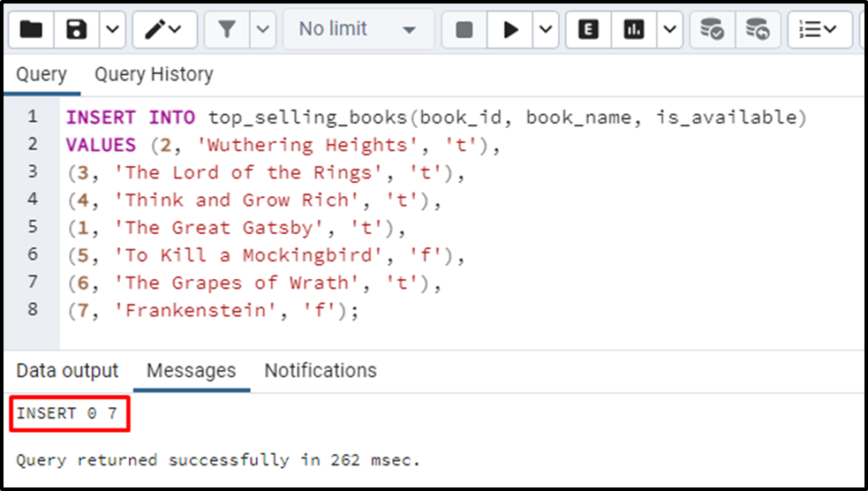
Task: Expand filter options dropdown arrow
Action: click(263, 29)
